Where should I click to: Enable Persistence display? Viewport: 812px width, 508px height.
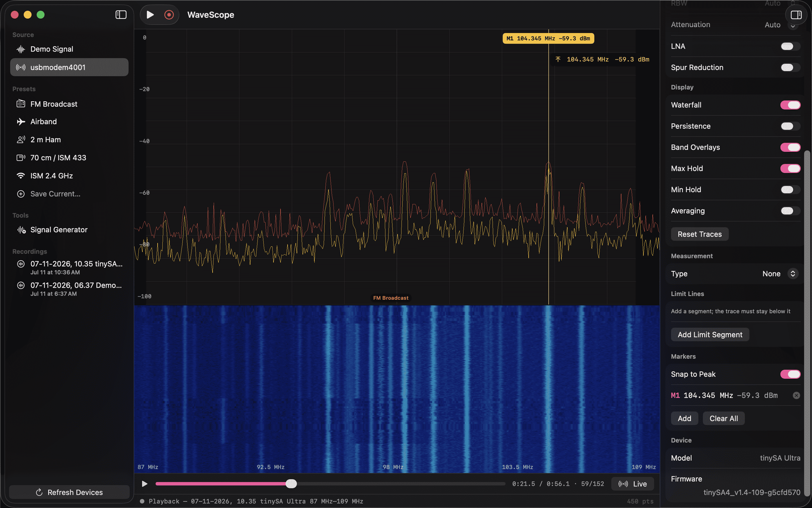tap(790, 126)
